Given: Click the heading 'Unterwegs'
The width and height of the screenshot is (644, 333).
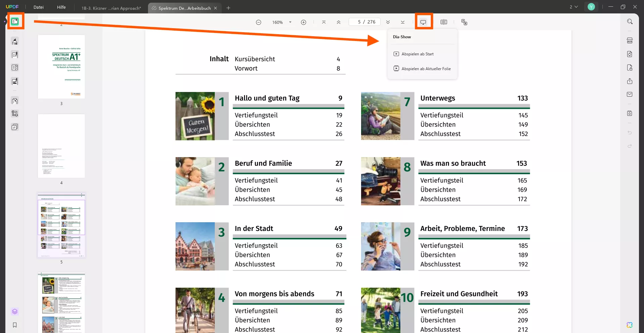Looking at the screenshot, I should click(438, 98).
